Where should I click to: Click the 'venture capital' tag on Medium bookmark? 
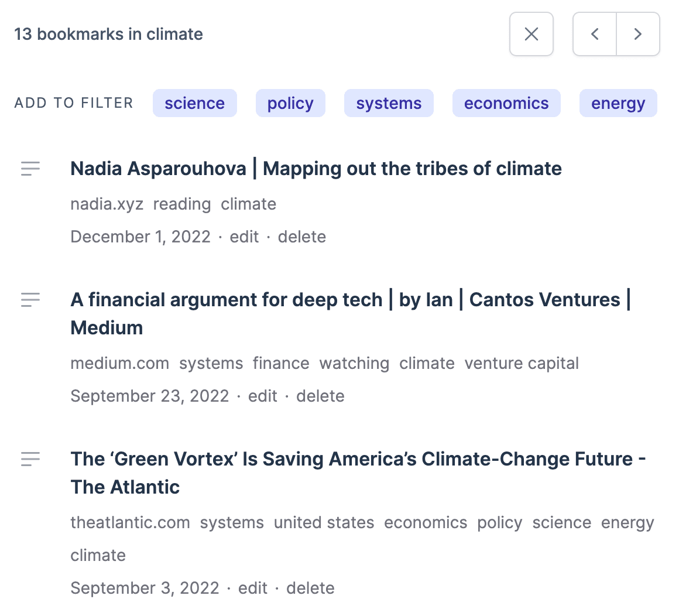[522, 363]
